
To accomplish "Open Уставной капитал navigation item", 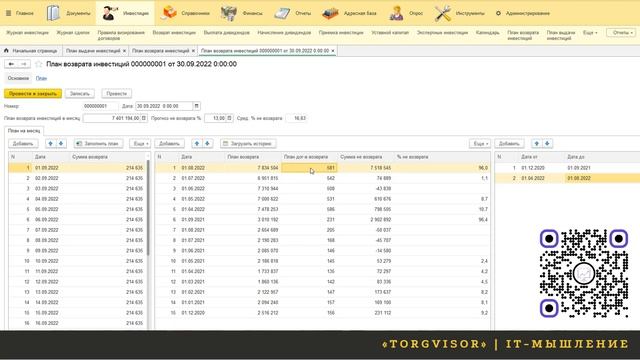I will 390,33.
